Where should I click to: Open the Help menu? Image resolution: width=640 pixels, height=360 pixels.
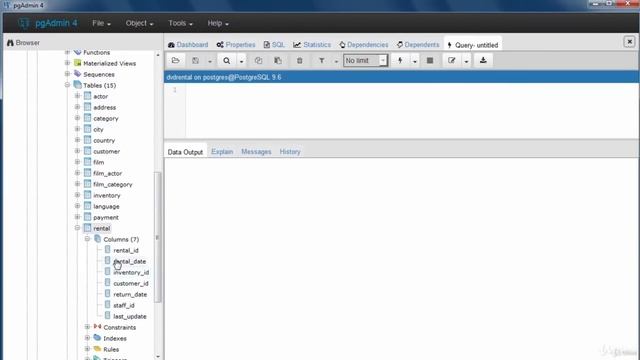(218, 23)
